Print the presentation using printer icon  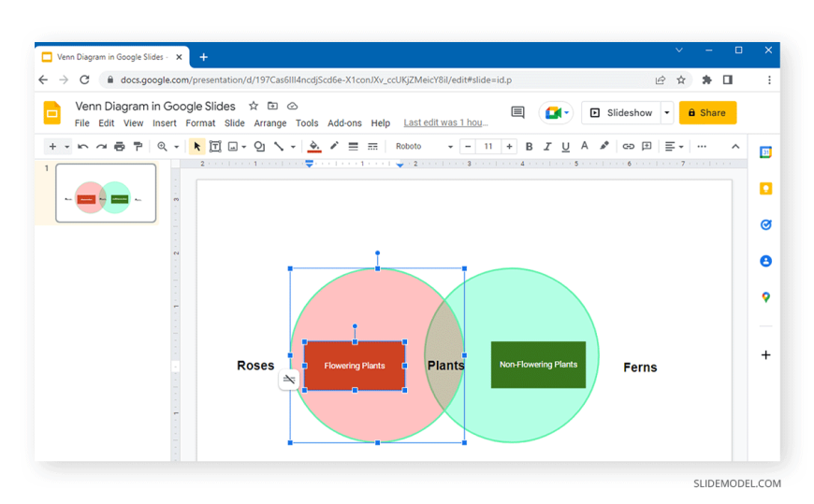(x=120, y=147)
